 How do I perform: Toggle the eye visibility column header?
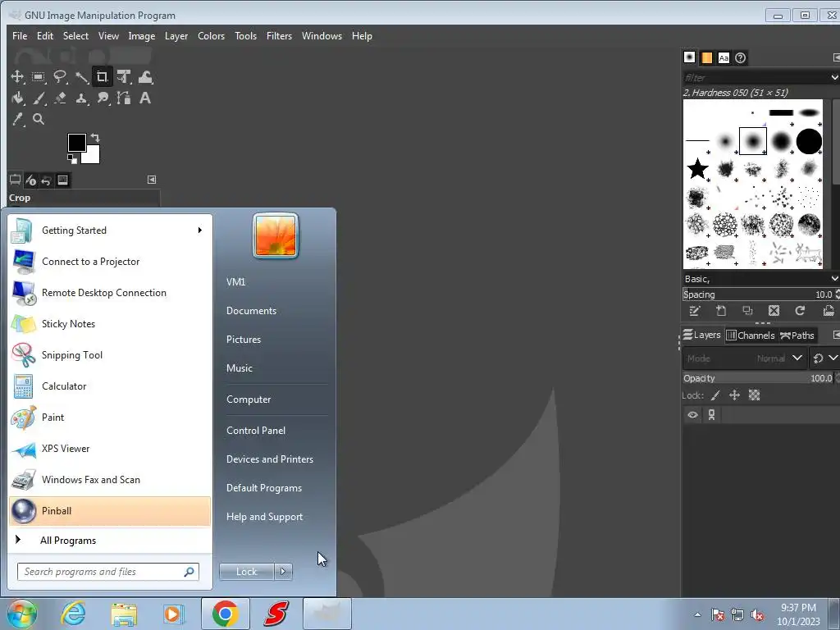click(692, 414)
